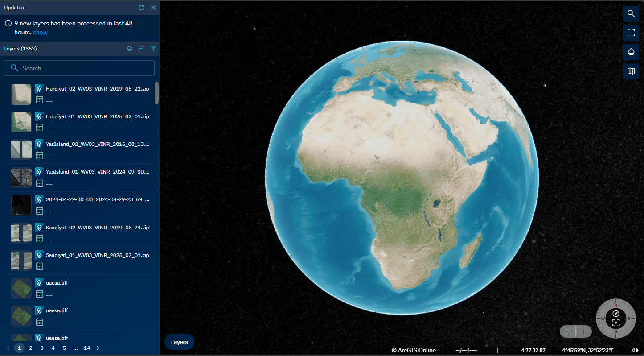The image size is (644, 356).
Task: Close the Updates panel
Action: [x=153, y=8]
